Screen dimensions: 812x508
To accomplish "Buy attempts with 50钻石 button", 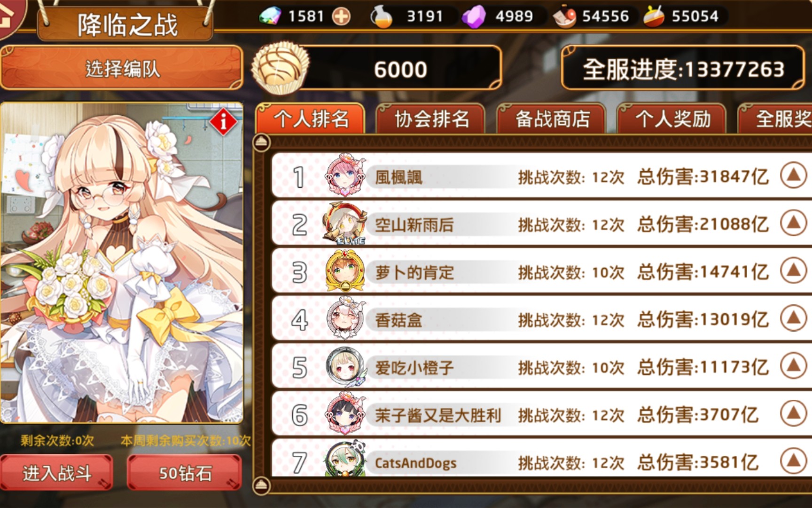I will (x=185, y=472).
